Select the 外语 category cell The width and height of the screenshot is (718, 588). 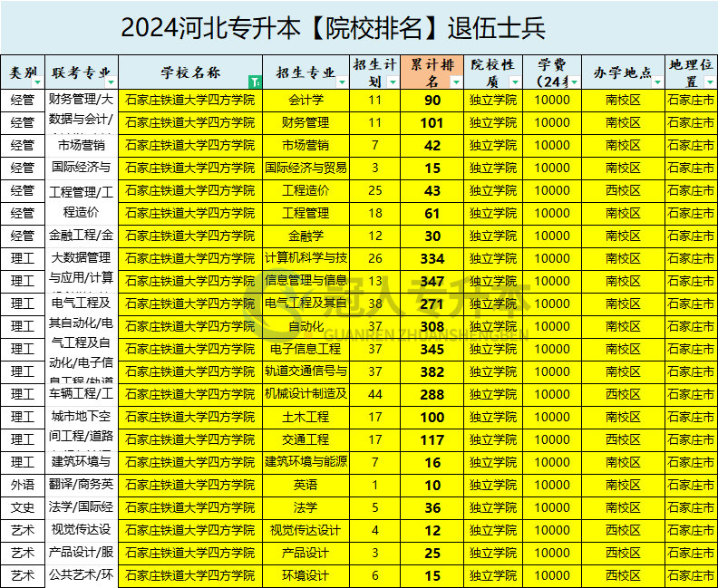tap(23, 485)
